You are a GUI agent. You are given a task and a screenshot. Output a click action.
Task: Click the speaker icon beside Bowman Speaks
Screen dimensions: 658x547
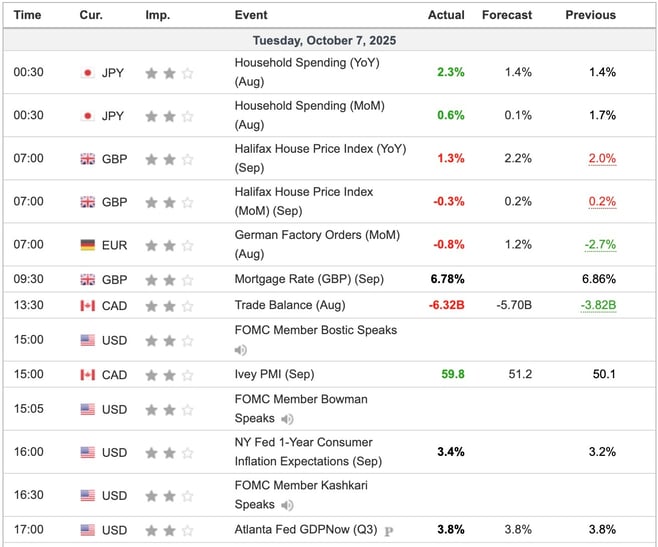point(287,419)
